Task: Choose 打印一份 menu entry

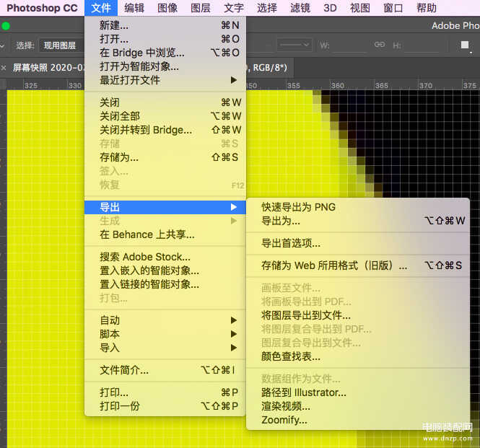Action: click(165, 406)
